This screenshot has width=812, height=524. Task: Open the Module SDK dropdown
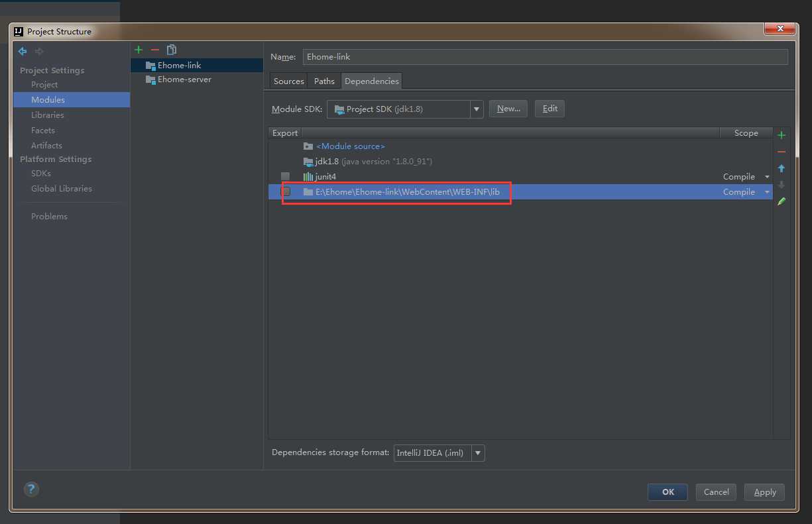(x=477, y=109)
